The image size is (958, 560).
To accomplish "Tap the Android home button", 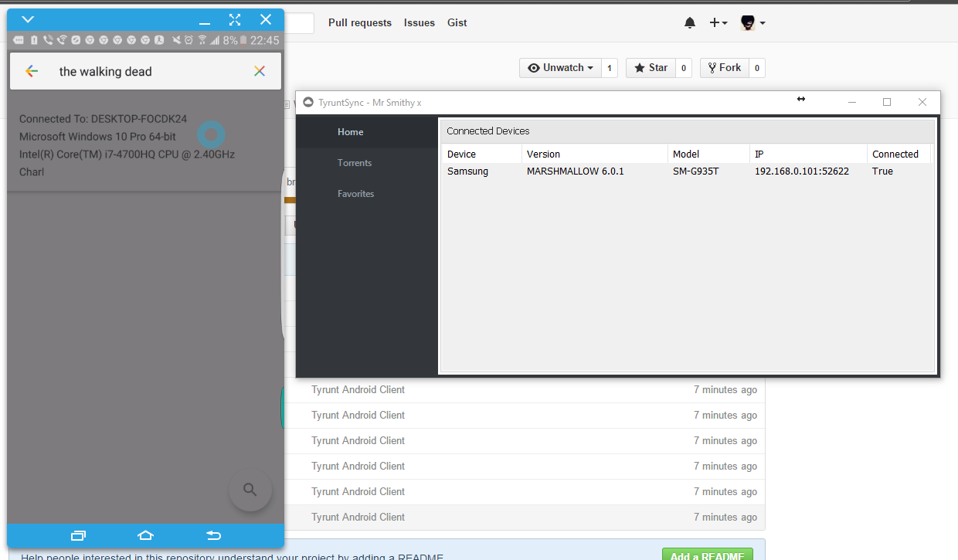I will pos(145,535).
